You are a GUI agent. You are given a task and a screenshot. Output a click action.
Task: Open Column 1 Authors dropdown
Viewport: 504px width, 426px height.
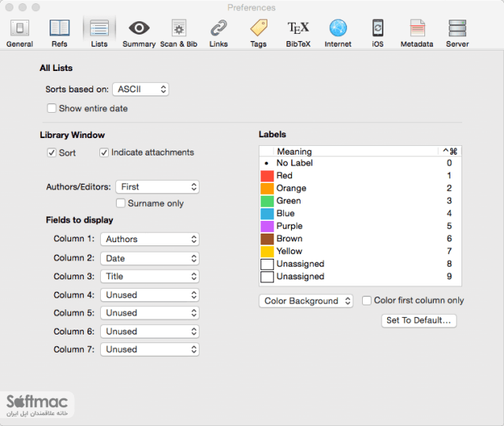click(150, 239)
